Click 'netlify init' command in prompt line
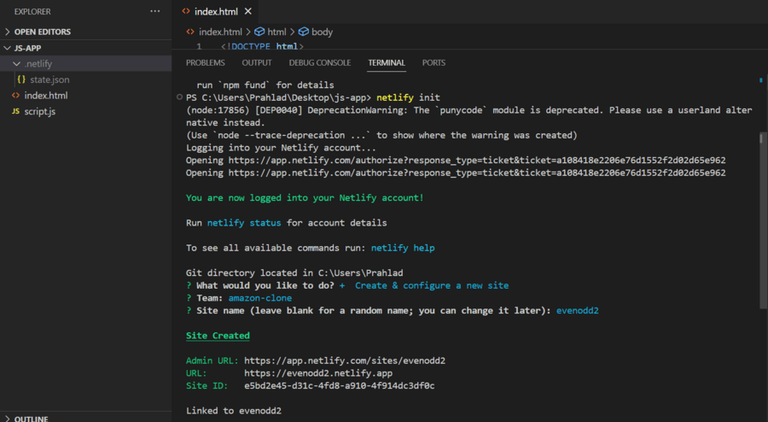The height and width of the screenshot is (422, 768). click(408, 97)
